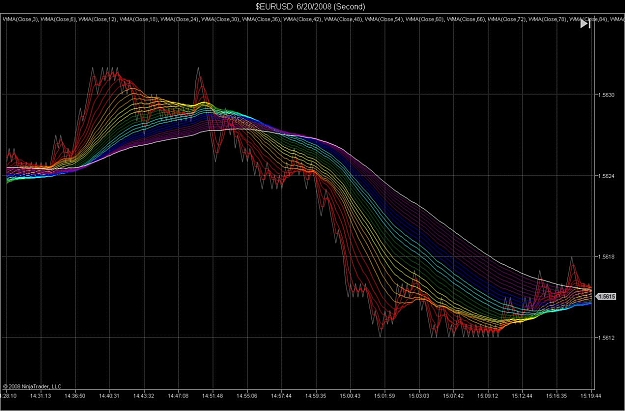Screen dimensions: 625x411
Task: Select the WMA(Close,60) indicator label
Action: 425,19
